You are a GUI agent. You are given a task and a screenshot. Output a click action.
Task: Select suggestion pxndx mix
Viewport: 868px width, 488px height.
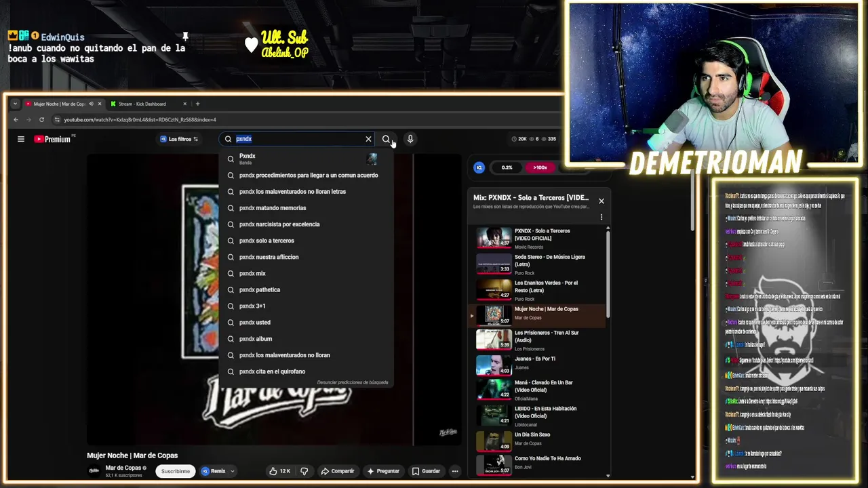point(306,273)
